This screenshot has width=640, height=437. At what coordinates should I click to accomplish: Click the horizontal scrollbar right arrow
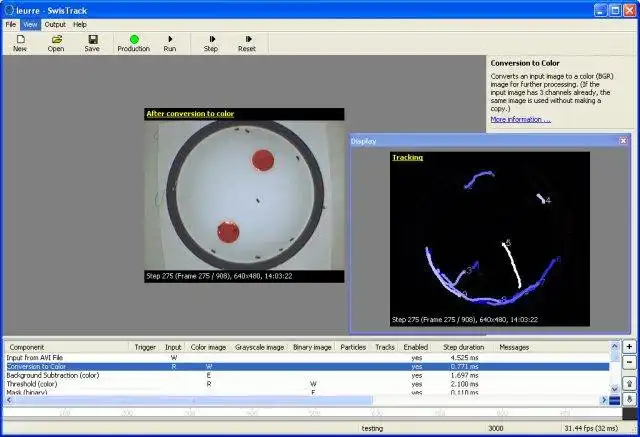tap(604, 400)
